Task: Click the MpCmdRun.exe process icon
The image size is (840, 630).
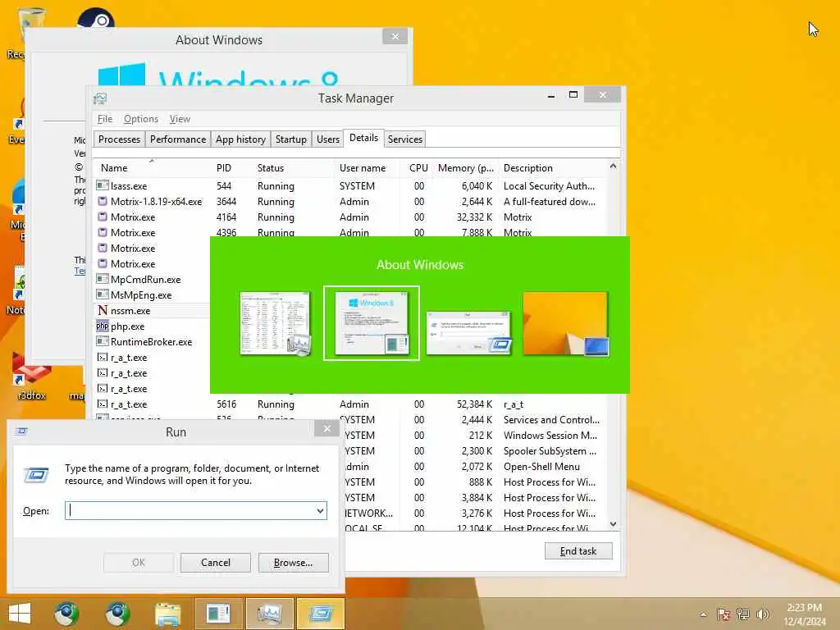Action: pos(103,279)
